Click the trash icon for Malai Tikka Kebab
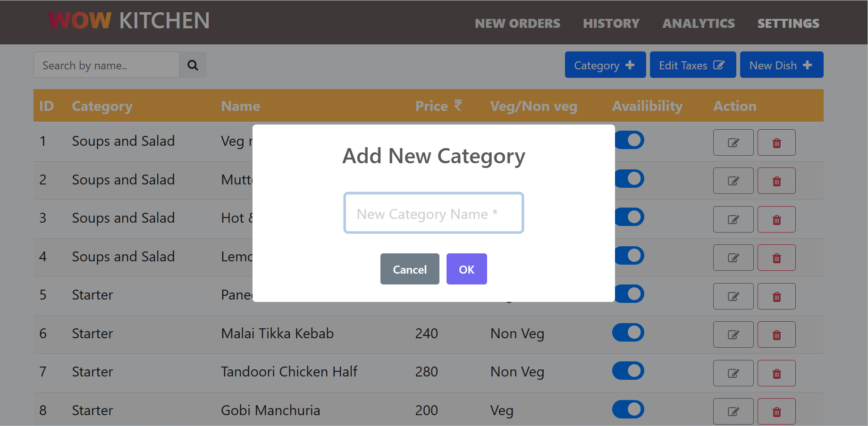The height and width of the screenshot is (426, 868). [x=776, y=334]
